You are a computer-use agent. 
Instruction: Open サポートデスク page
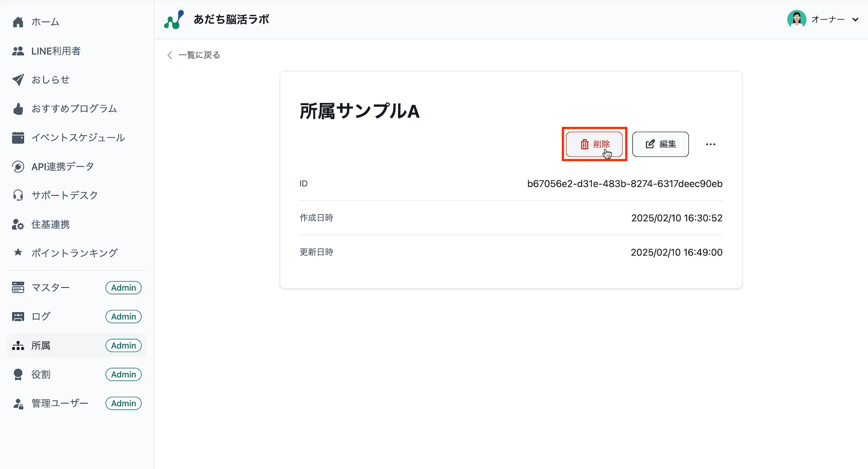click(77, 195)
